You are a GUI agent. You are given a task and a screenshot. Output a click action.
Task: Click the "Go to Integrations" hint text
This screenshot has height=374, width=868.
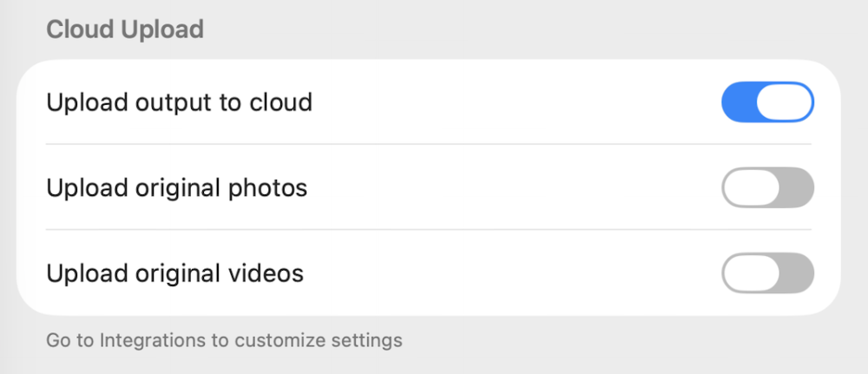point(224,340)
